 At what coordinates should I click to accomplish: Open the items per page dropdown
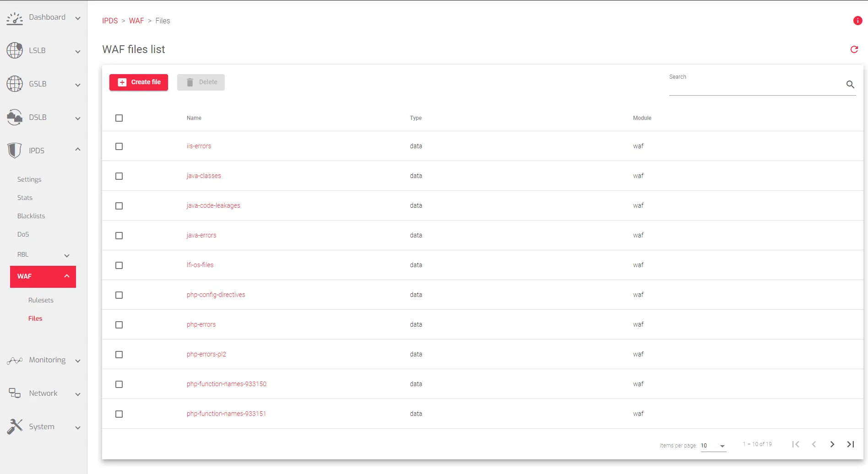click(713, 446)
